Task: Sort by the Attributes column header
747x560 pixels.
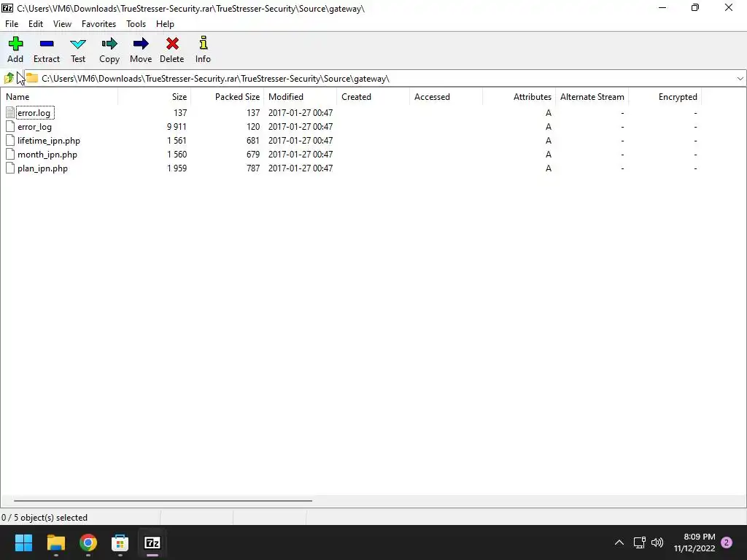Action: click(519, 97)
